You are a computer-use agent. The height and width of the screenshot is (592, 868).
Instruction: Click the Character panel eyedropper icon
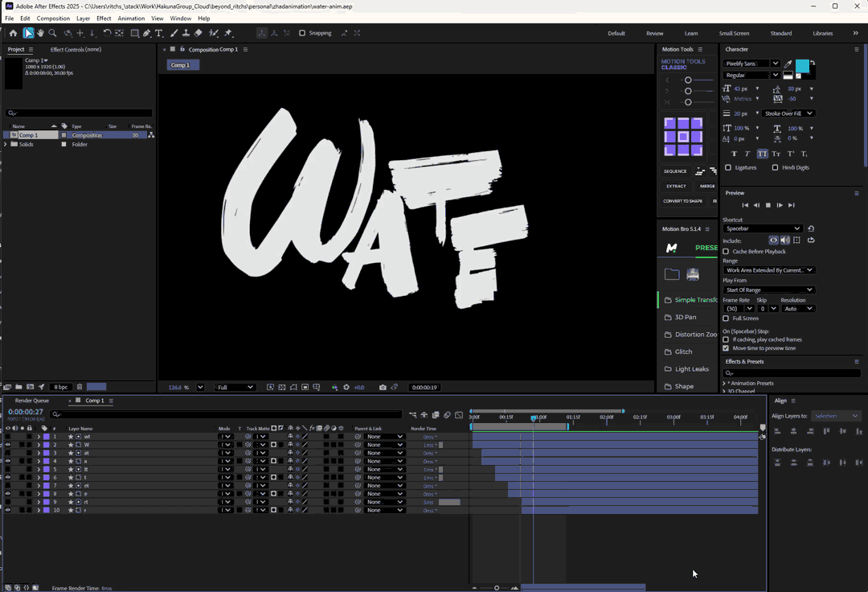click(788, 64)
